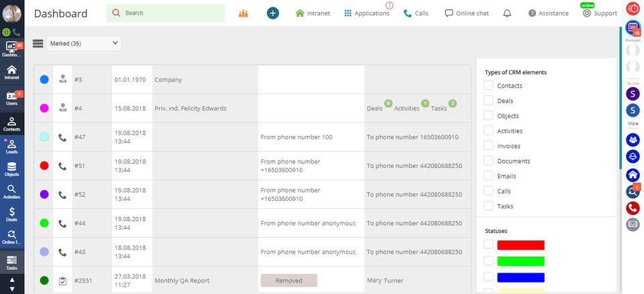Check the Tasks CRM type checkbox

click(x=488, y=206)
